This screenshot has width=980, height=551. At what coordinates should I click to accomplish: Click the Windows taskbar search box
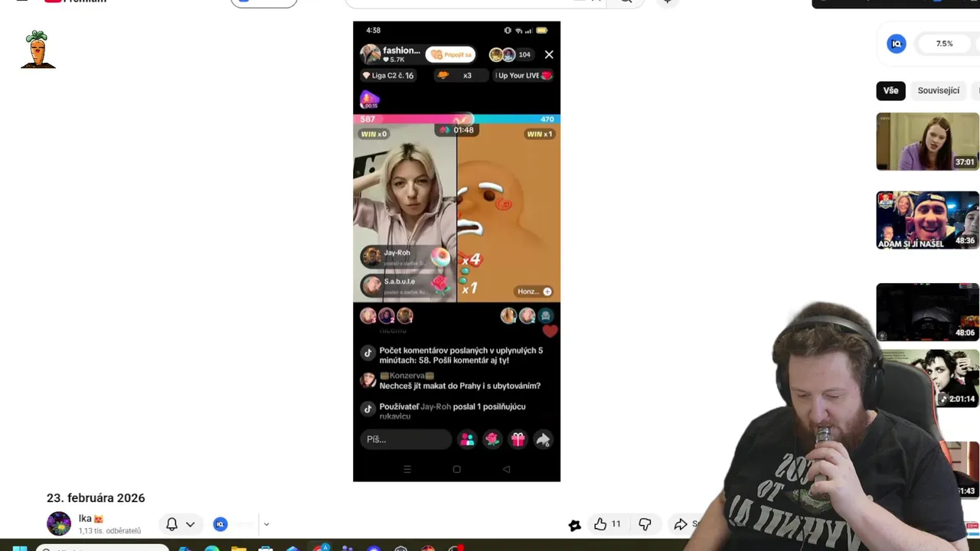pyautogui.click(x=102, y=548)
